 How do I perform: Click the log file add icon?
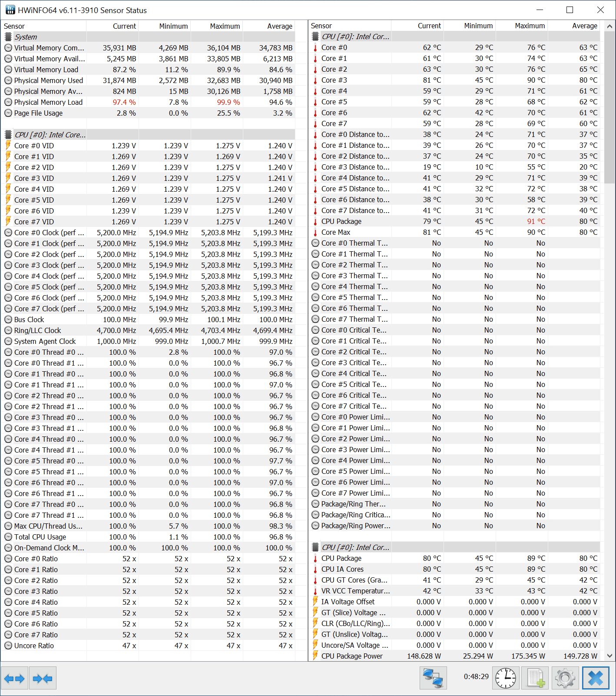coord(536,678)
